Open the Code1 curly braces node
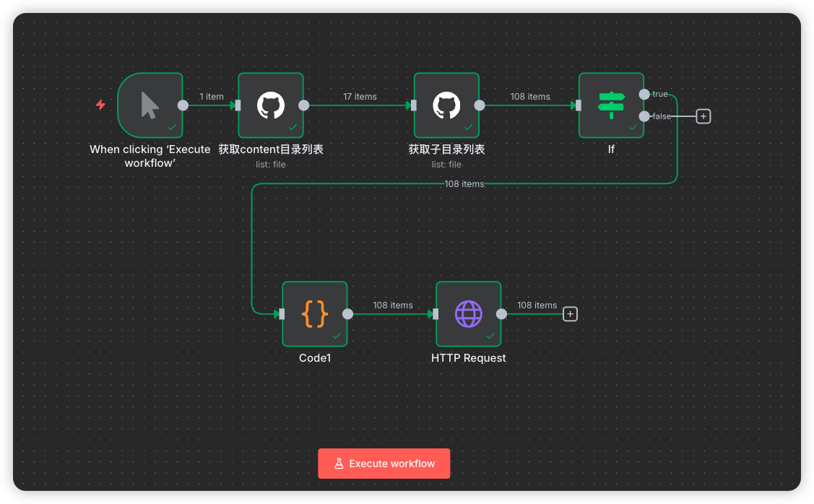The width and height of the screenshot is (814, 504). (x=315, y=314)
